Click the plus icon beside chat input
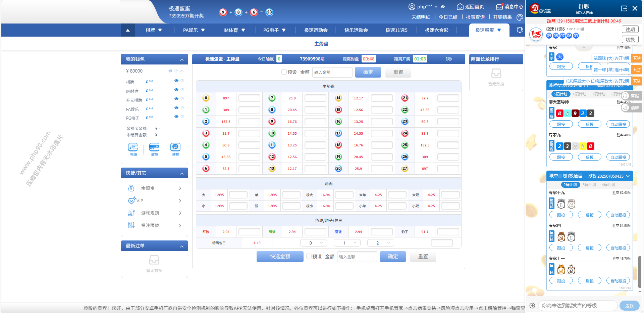This screenshot has width=644, height=313. tap(532, 306)
